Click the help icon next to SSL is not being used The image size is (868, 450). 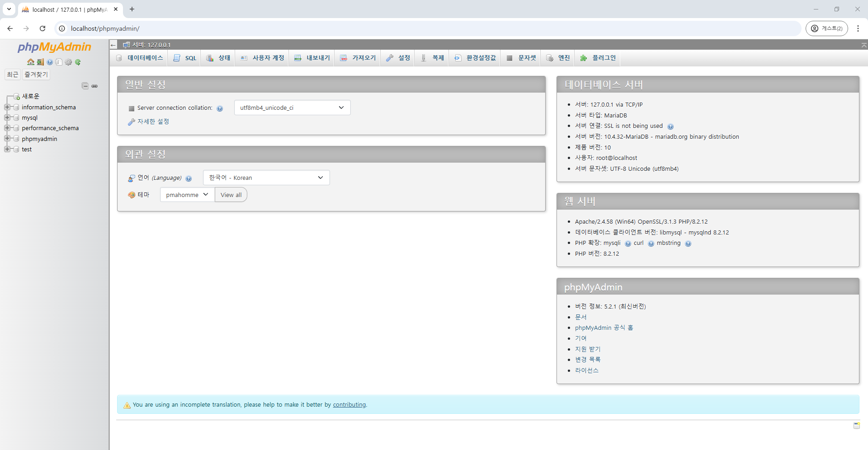tap(670, 127)
